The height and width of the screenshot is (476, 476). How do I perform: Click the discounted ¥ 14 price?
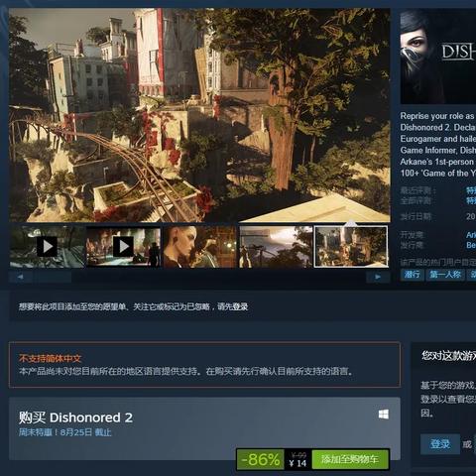297,463
